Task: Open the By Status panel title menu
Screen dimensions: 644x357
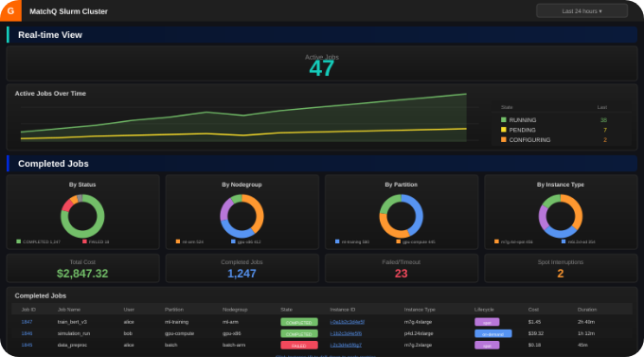Action: [82, 185]
